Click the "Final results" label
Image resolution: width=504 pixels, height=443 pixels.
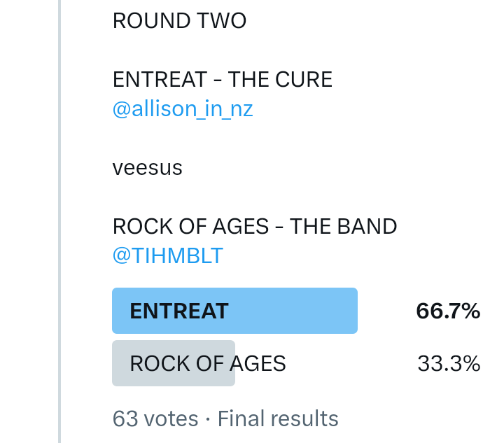tap(278, 419)
